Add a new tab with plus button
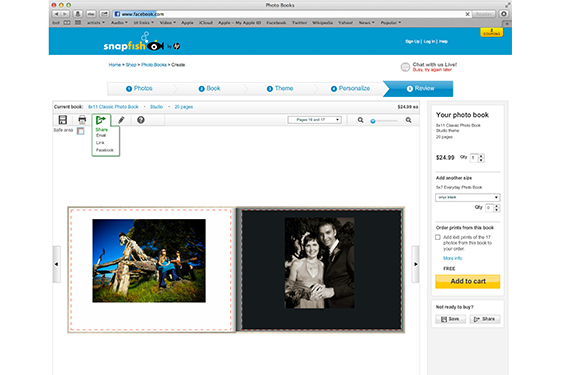The height and width of the screenshot is (375, 566). pos(507,23)
